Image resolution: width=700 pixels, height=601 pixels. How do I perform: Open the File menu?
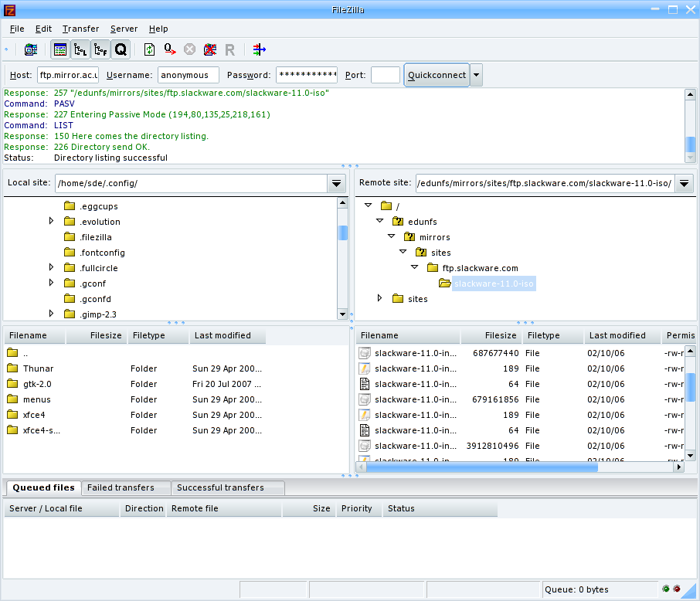(17, 29)
